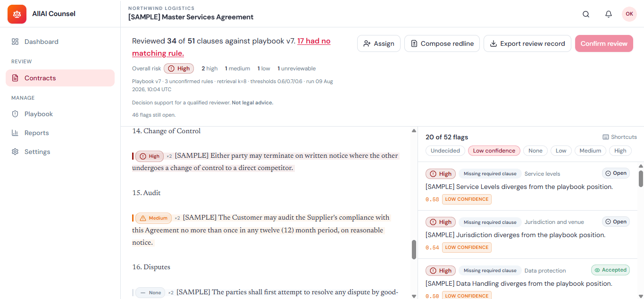This screenshot has height=299, width=644.
Task: Click the Assign button
Action: click(x=379, y=43)
